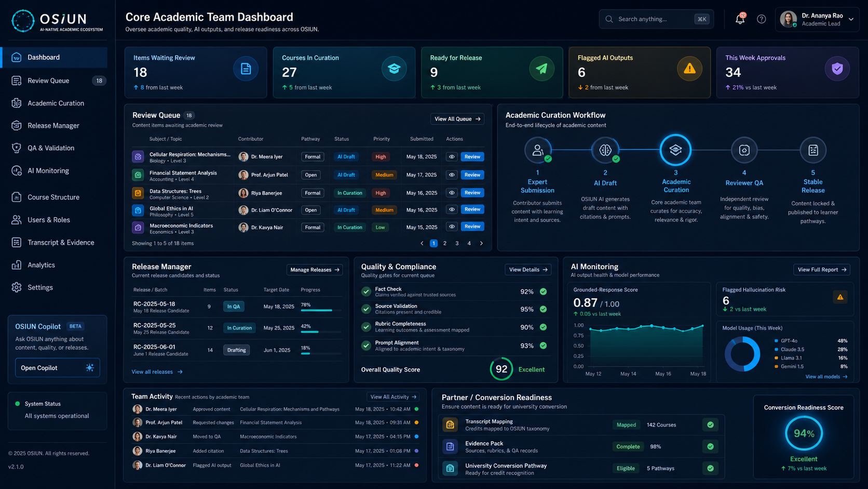
Task: Expand the Dr. Ananya Rao profile dropdown
Action: (851, 19)
